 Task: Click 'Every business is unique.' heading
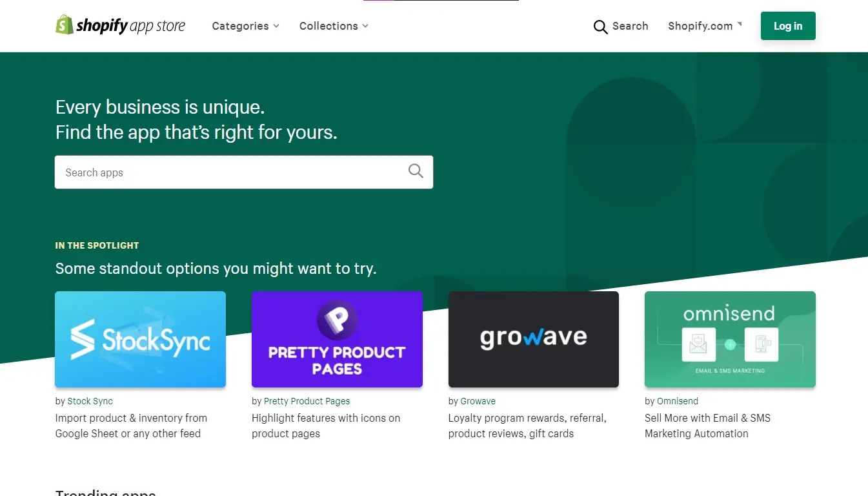tap(160, 107)
